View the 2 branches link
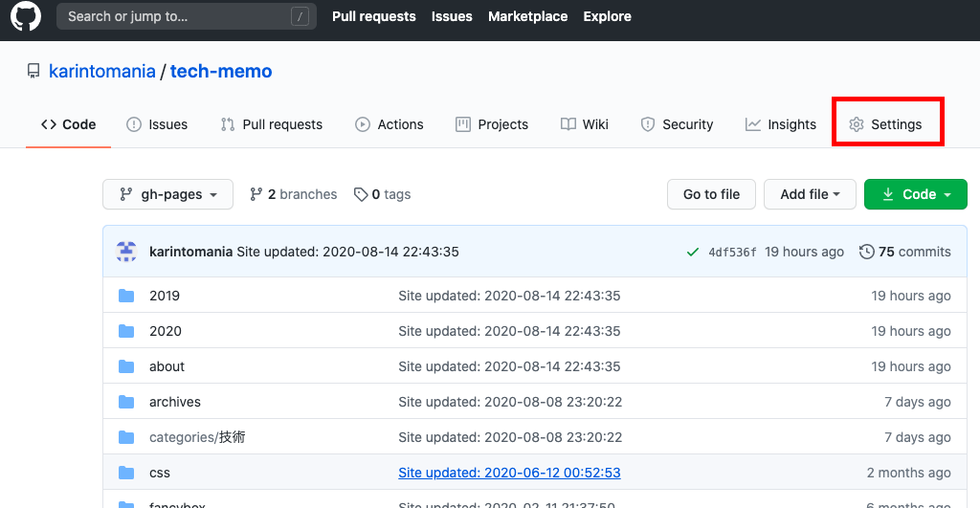980x508 pixels. tap(293, 194)
